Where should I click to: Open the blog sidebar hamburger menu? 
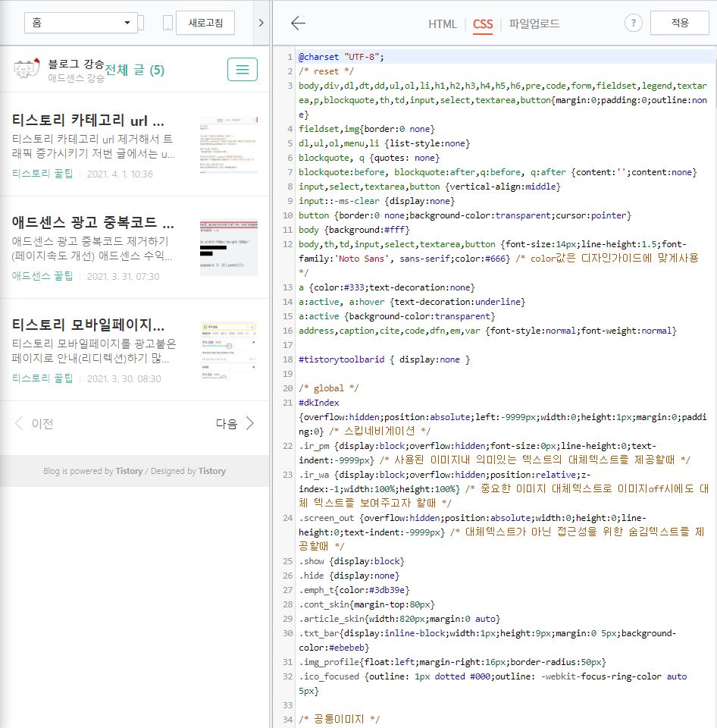click(x=242, y=69)
